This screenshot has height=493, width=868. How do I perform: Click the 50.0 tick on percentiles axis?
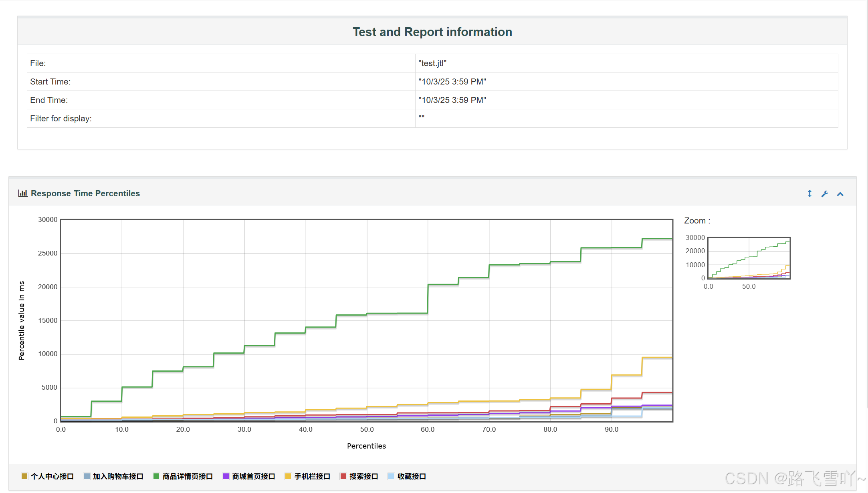[367, 429]
